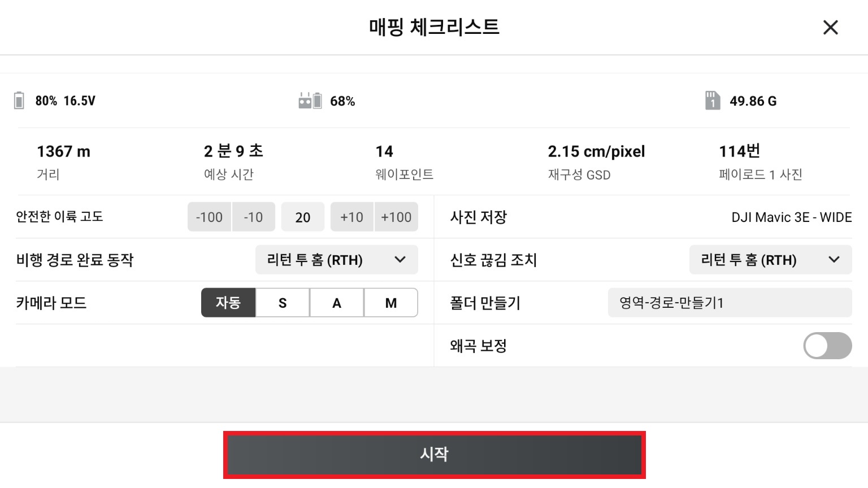
Task: Click the 웨이포인트 count showing 14
Action: coord(385,151)
